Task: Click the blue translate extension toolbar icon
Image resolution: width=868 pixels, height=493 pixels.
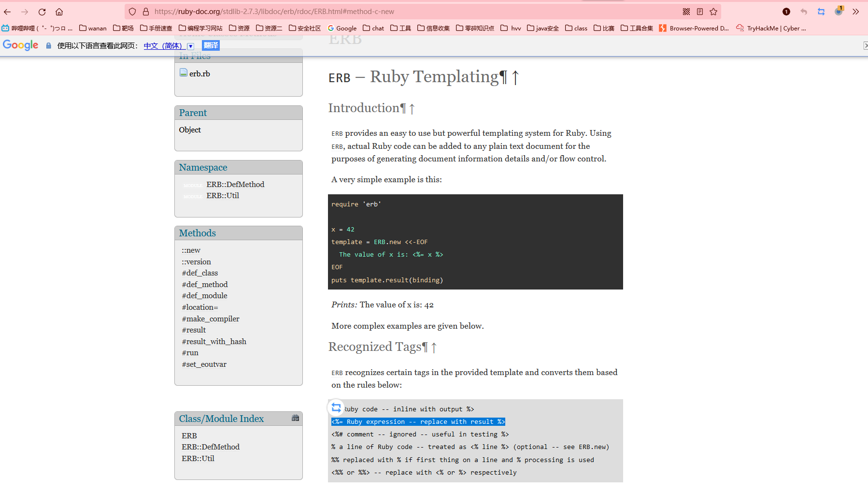Action: click(x=821, y=12)
